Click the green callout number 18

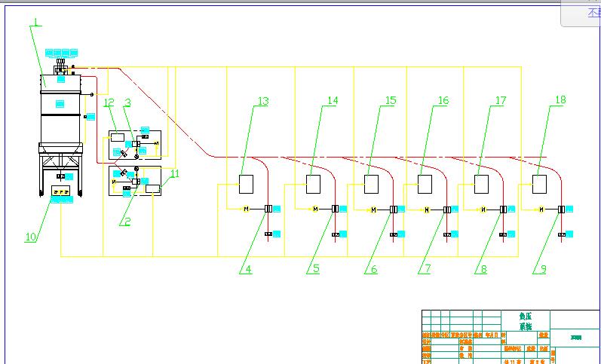[560, 99]
